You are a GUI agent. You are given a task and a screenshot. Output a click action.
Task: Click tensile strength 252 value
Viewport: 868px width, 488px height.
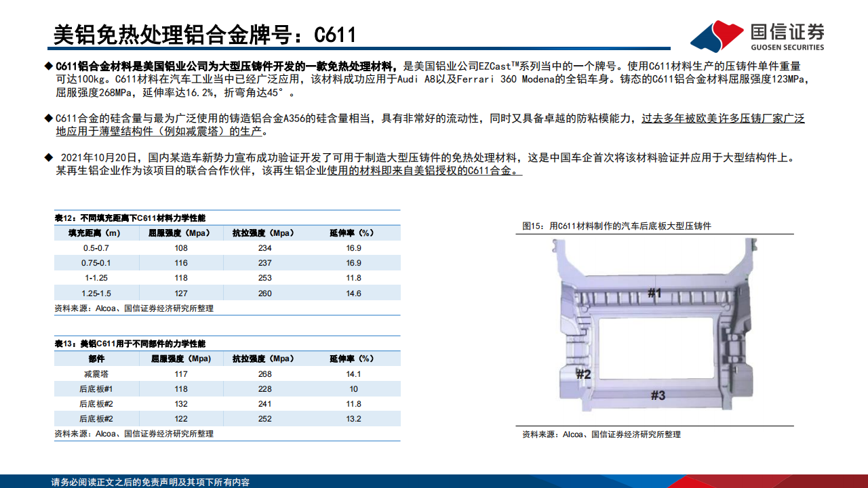[264, 419]
